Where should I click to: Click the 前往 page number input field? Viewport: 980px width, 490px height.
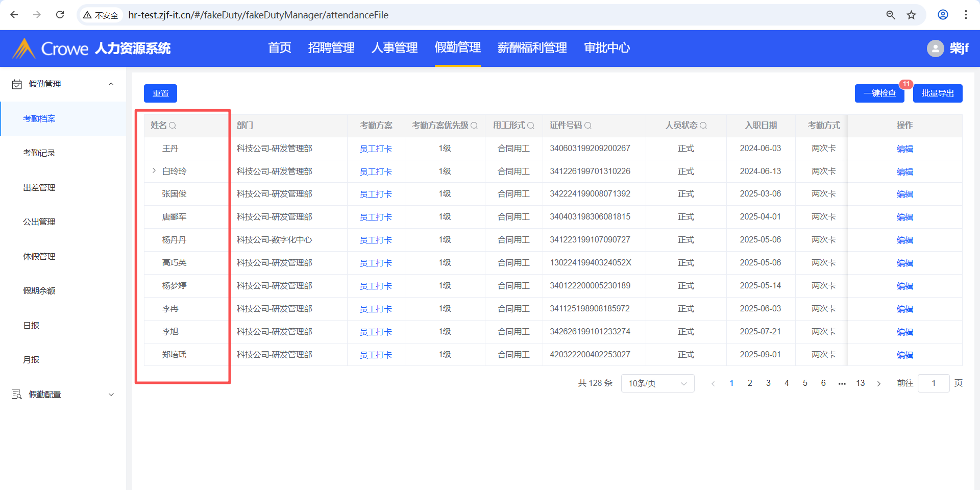(x=933, y=383)
